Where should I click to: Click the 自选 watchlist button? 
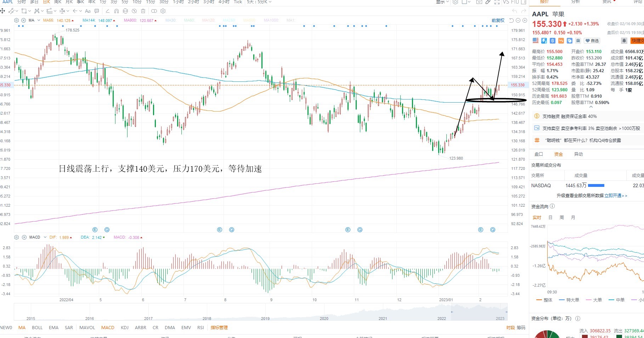coord(592,41)
